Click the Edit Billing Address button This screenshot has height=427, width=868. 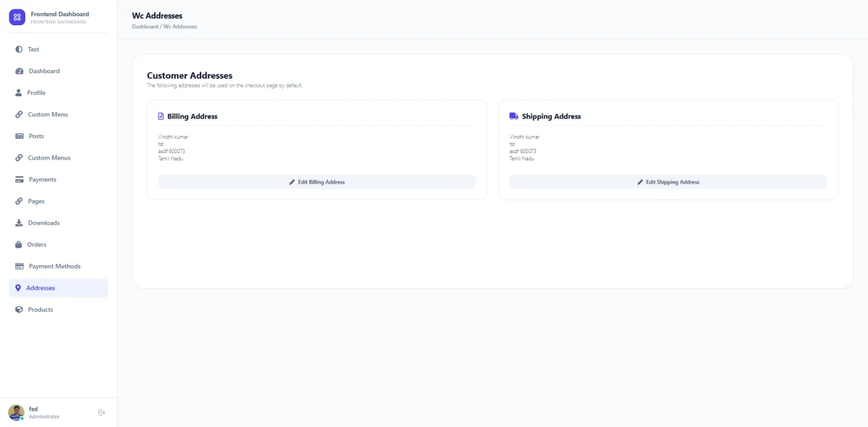[317, 182]
